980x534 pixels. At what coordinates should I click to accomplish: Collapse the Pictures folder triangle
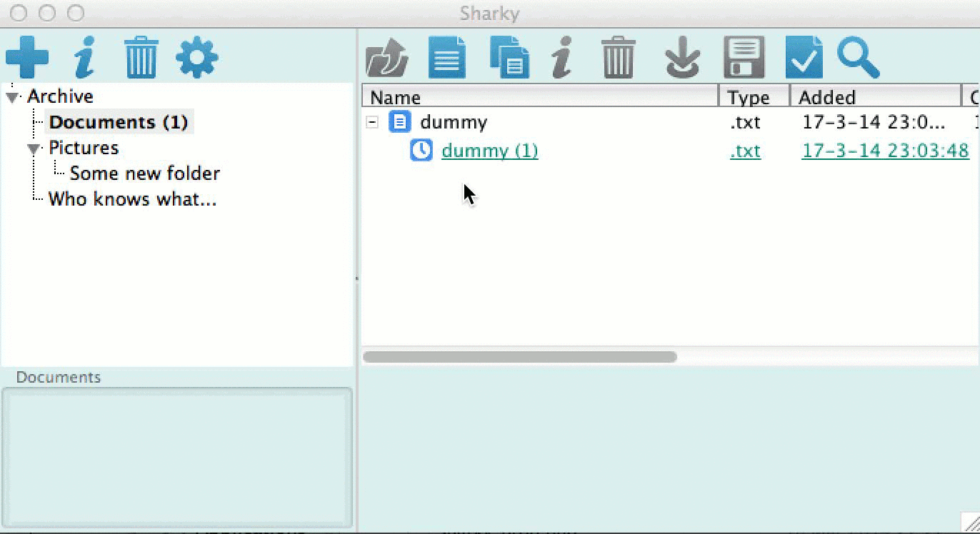click(34, 148)
